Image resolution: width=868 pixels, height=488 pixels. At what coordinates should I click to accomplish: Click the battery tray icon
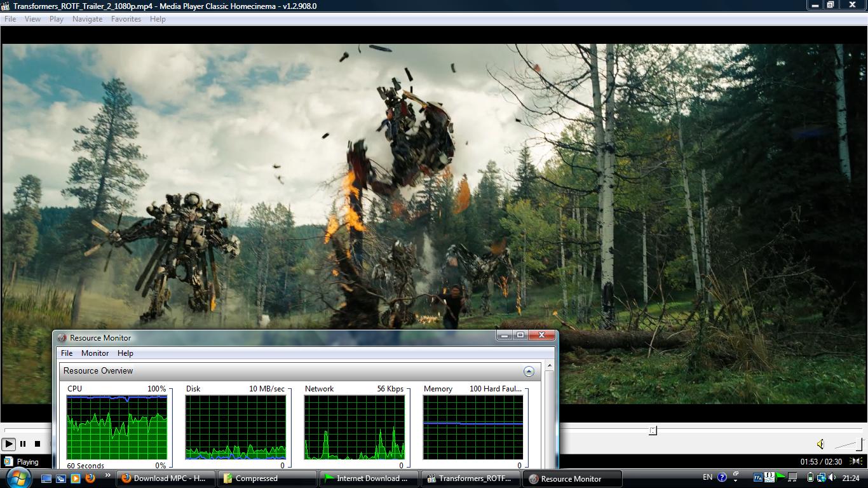point(810,477)
